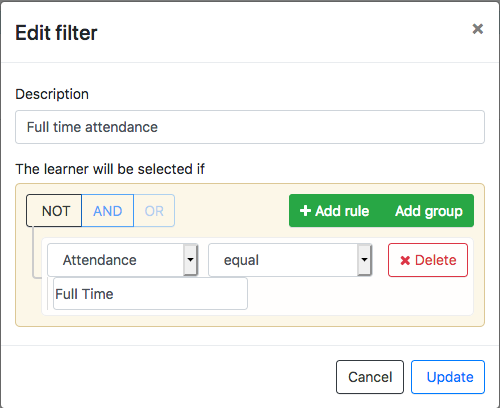Toggle the NOT condition

(54, 211)
